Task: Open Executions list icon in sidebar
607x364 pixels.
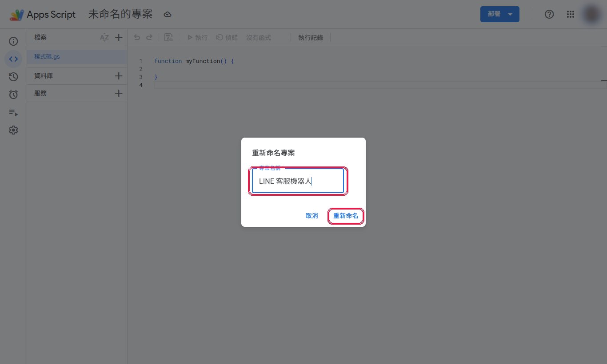Action: click(x=13, y=113)
